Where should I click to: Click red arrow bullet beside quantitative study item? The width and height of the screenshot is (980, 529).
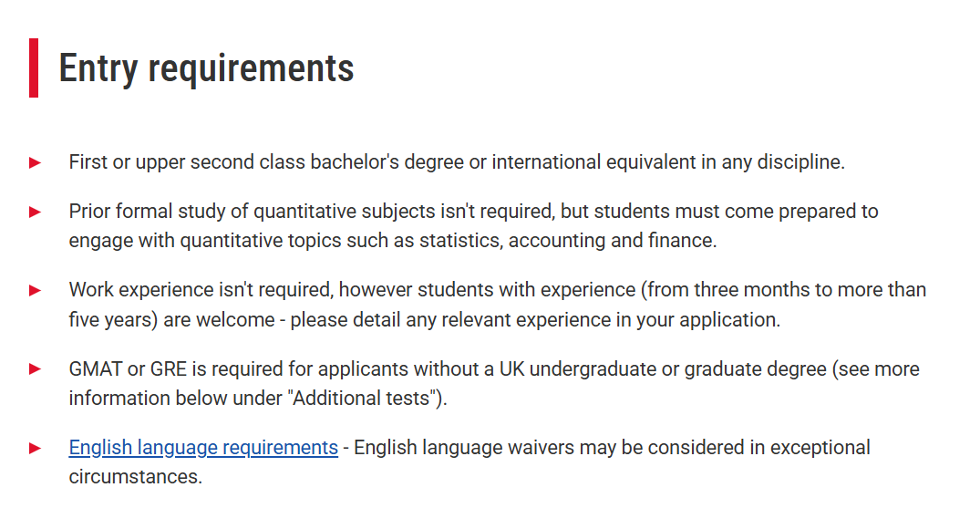[x=35, y=212]
